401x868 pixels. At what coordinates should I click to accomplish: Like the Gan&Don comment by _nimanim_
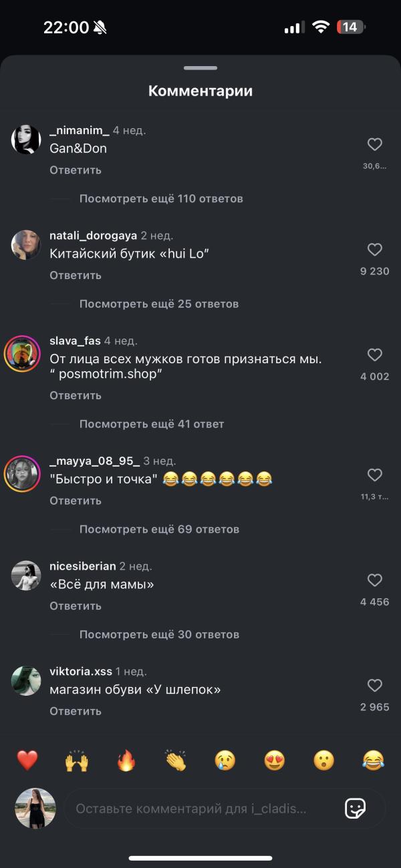tap(375, 144)
